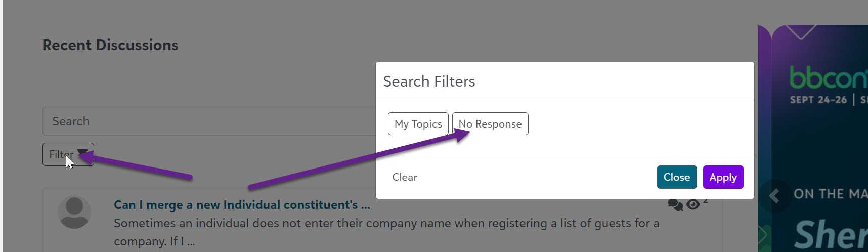Close the Search Filters dialog
This screenshot has height=252, width=868.
point(676,177)
